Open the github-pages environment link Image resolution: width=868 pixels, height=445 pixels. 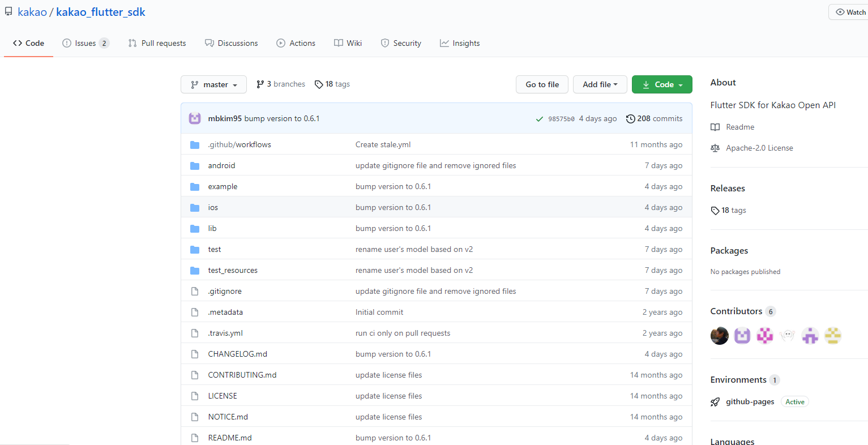pos(750,401)
